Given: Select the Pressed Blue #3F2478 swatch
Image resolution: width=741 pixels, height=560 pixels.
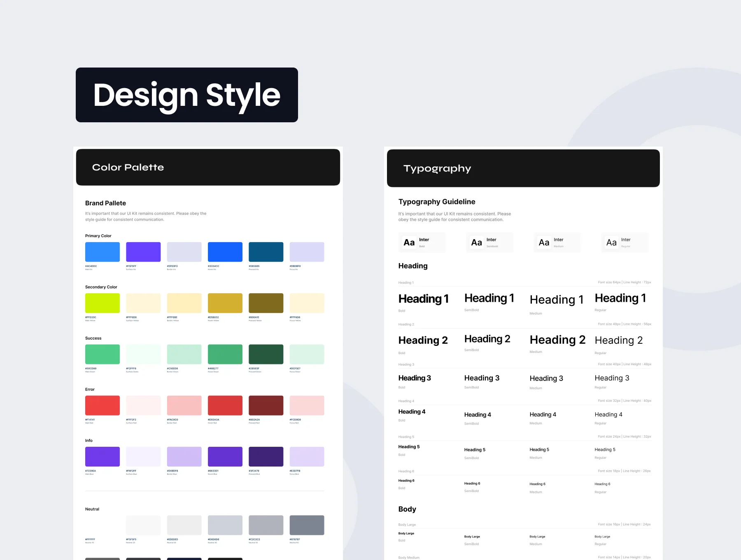Looking at the screenshot, I should (266, 457).
